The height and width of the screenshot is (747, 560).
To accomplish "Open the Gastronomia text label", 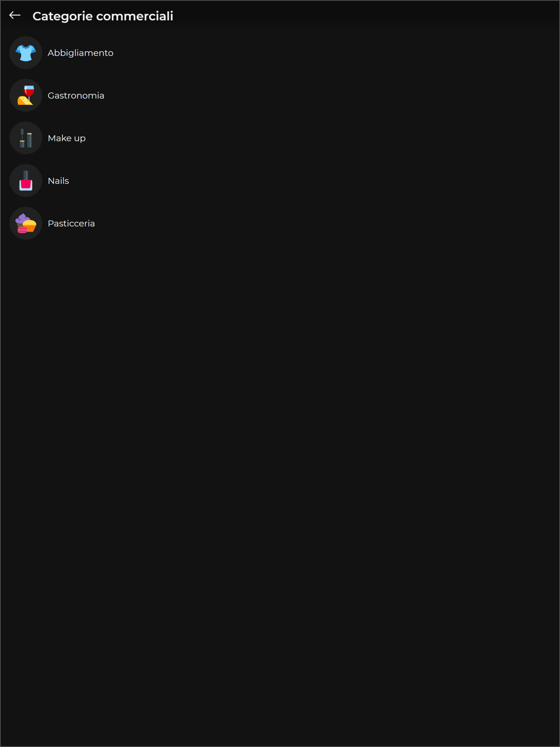I will tap(76, 95).
